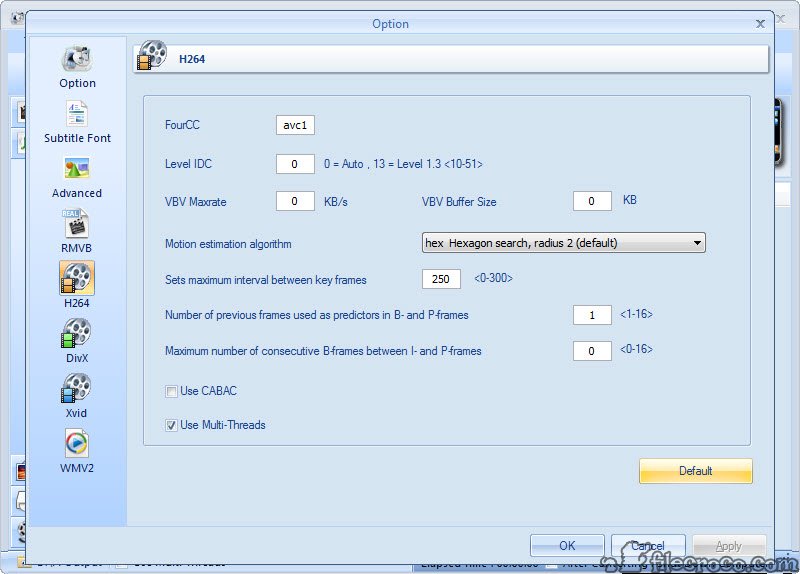The width and height of the screenshot is (800, 574).
Task: Click the Default button
Action: [695, 470]
